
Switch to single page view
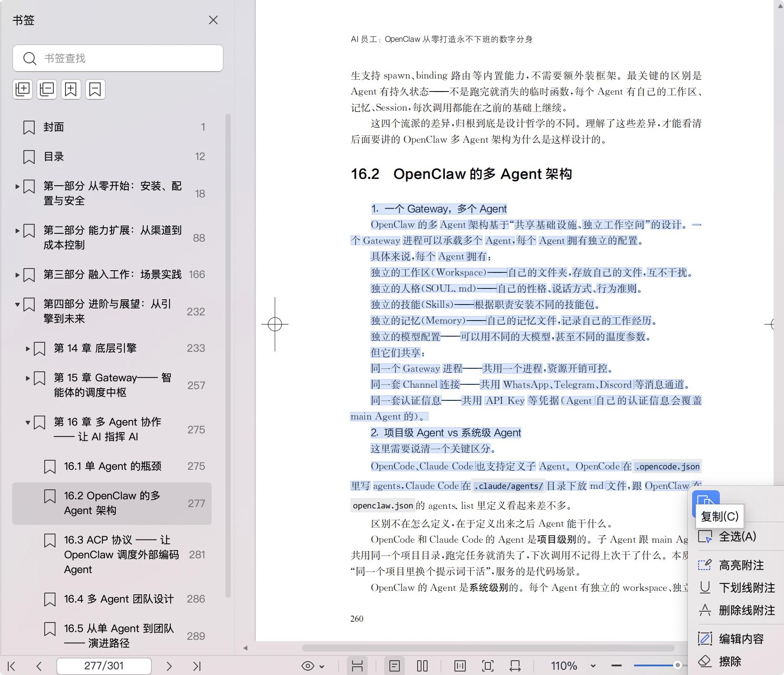[395, 666]
